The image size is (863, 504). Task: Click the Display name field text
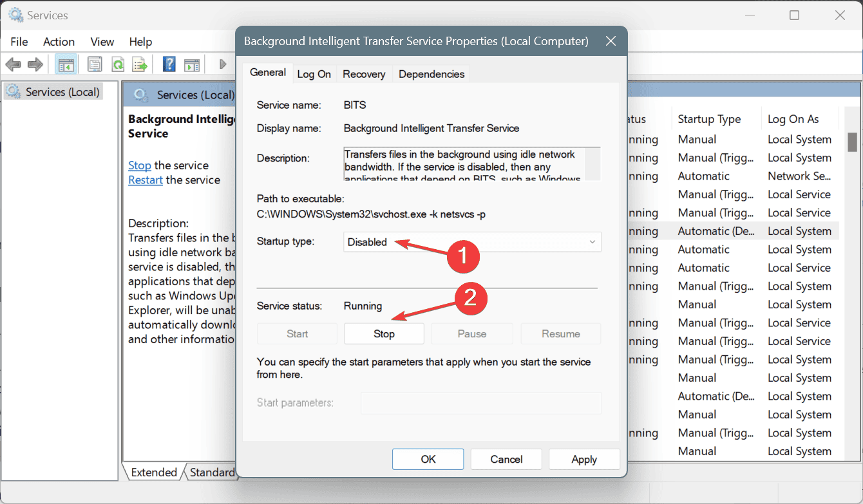[431, 128]
